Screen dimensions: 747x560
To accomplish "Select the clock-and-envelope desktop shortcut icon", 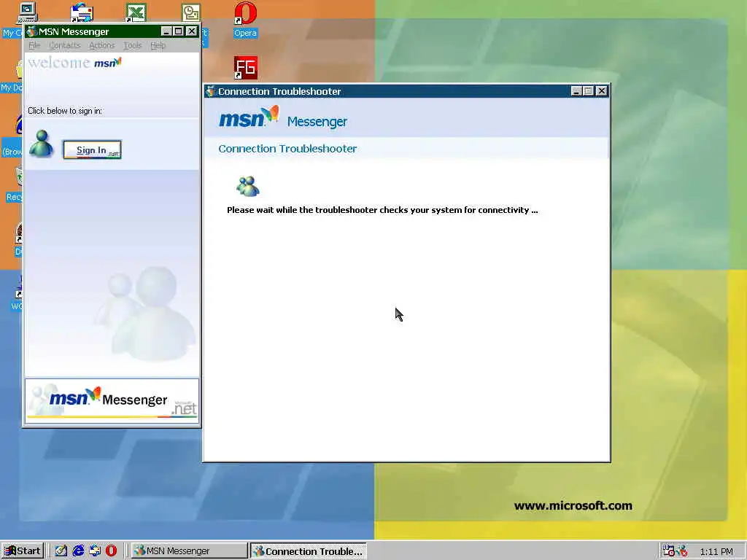I will coord(191,12).
